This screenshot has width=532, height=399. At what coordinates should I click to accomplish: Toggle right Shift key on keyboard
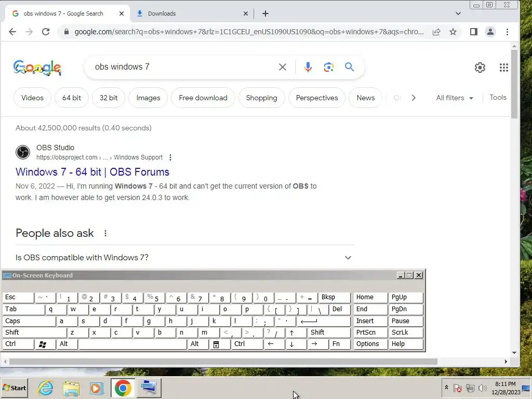[x=329, y=332]
